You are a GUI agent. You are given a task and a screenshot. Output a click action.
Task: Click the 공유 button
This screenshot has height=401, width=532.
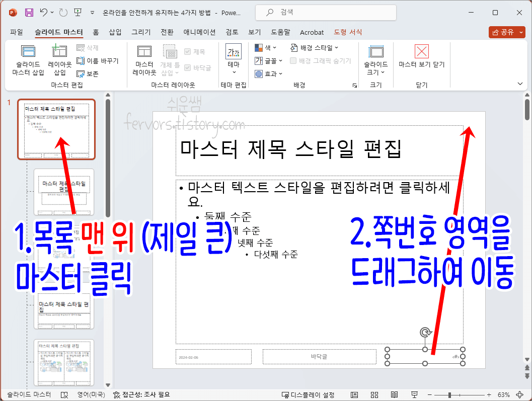[506, 32]
